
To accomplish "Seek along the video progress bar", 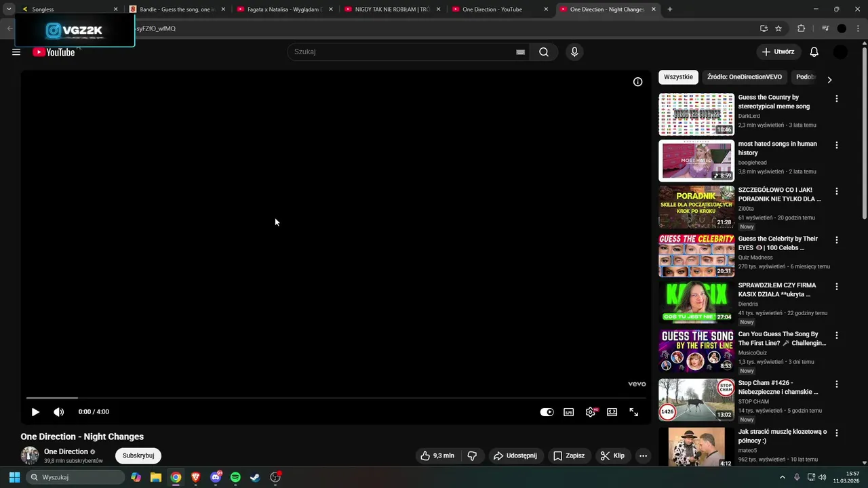I will coord(336,398).
